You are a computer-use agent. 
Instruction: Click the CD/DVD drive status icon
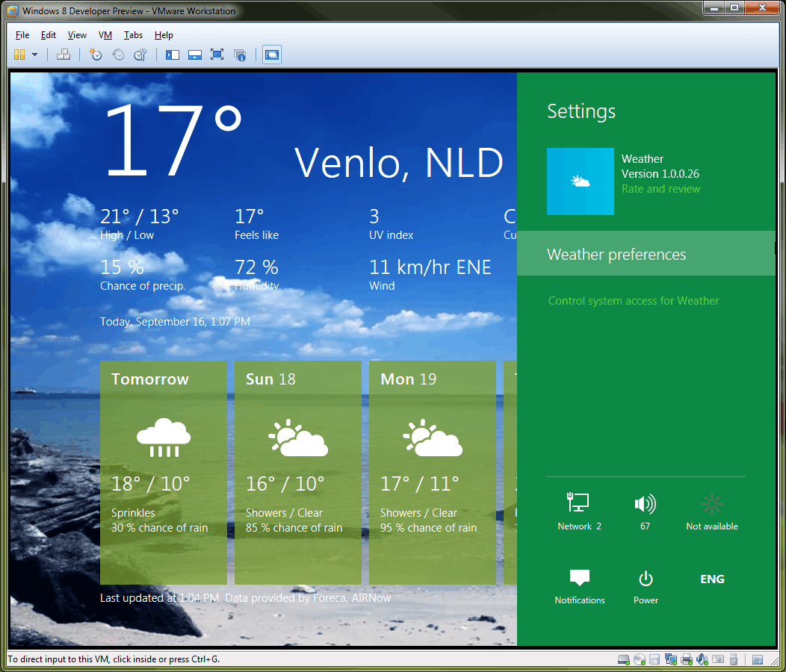[x=640, y=659]
